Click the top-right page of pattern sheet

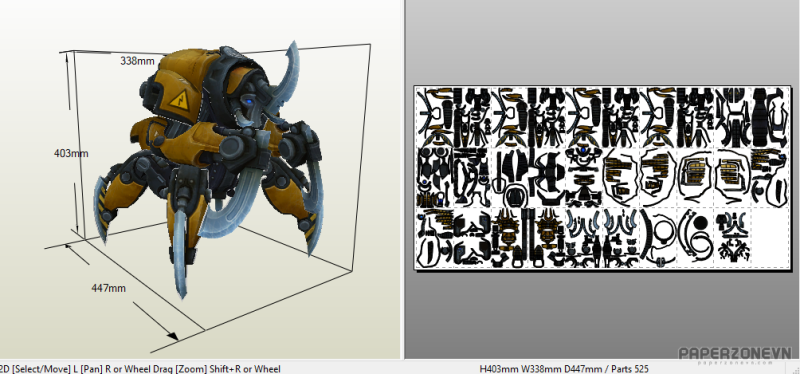(770, 117)
